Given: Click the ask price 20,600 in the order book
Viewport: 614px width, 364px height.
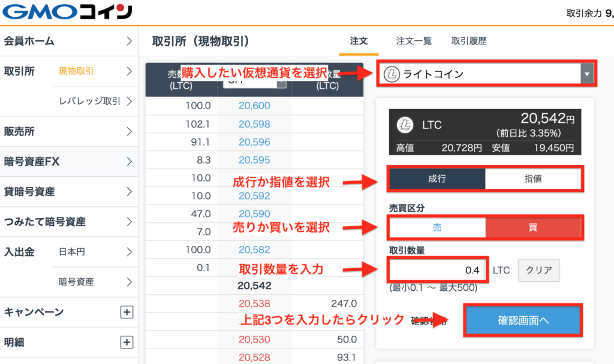Looking at the screenshot, I should pos(254,106).
